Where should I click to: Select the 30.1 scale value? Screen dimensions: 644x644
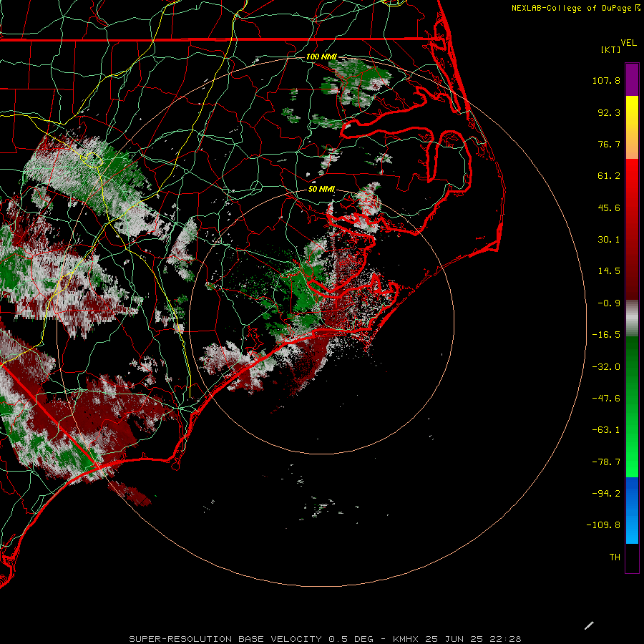tap(609, 240)
